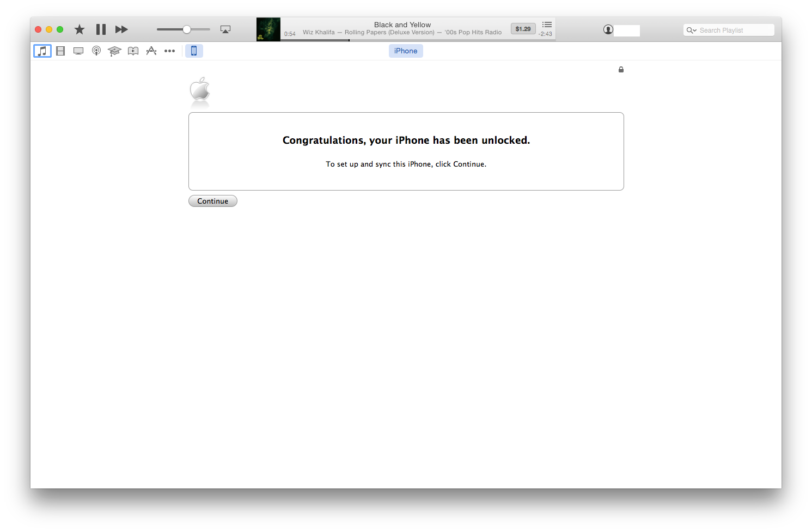
Task: Click the Black and Yellow album artwork
Action: [x=268, y=29]
